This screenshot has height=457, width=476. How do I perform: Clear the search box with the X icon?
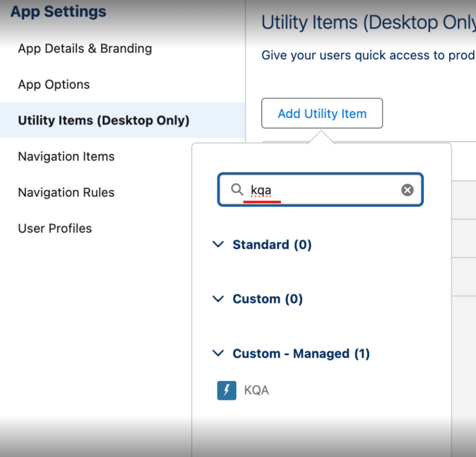(407, 190)
